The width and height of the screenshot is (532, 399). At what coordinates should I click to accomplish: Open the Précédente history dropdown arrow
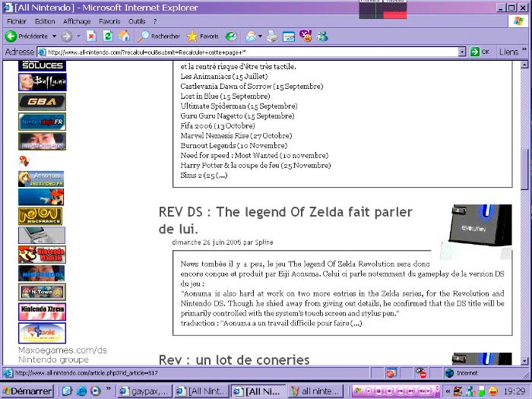(x=54, y=36)
